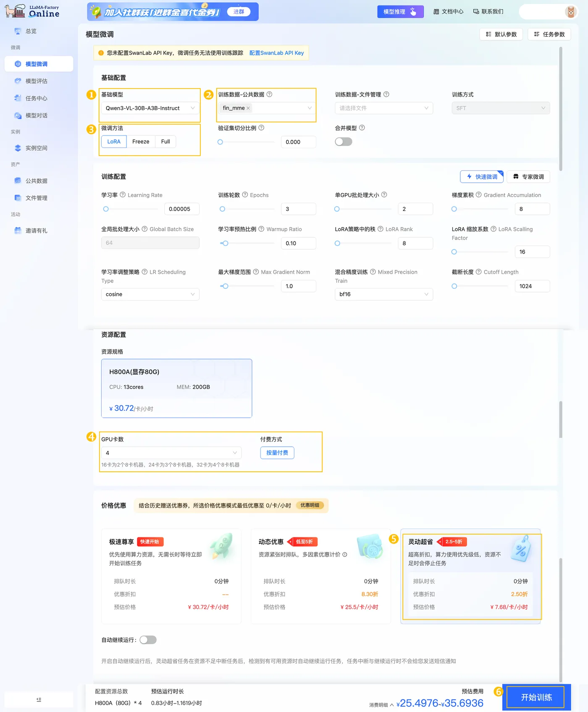Expand the GPU卡数 dropdown

(x=171, y=453)
